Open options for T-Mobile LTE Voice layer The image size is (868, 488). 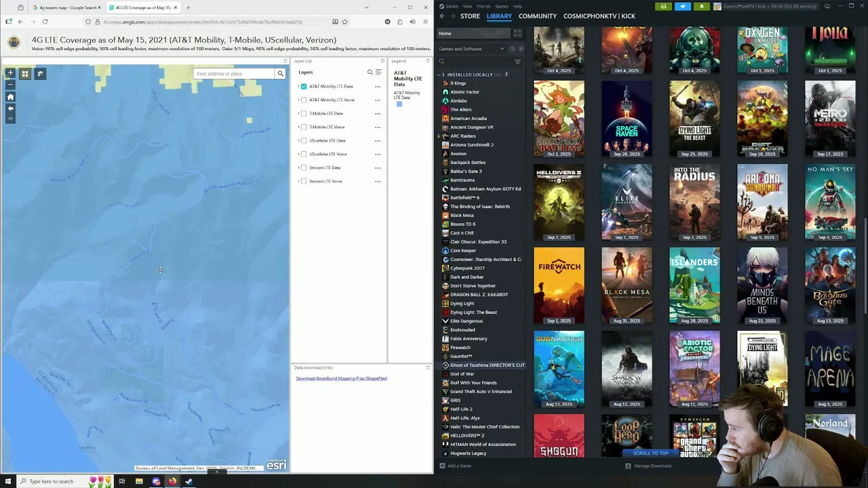[378, 127]
